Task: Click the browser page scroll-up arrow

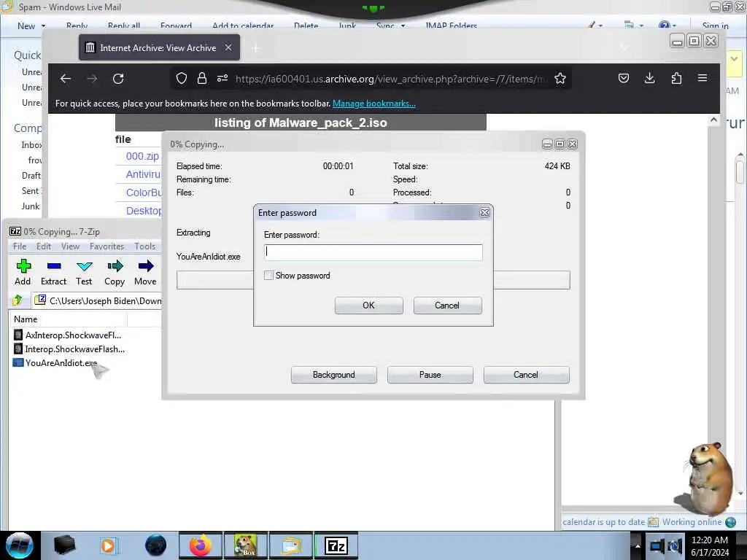Action: point(713,120)
